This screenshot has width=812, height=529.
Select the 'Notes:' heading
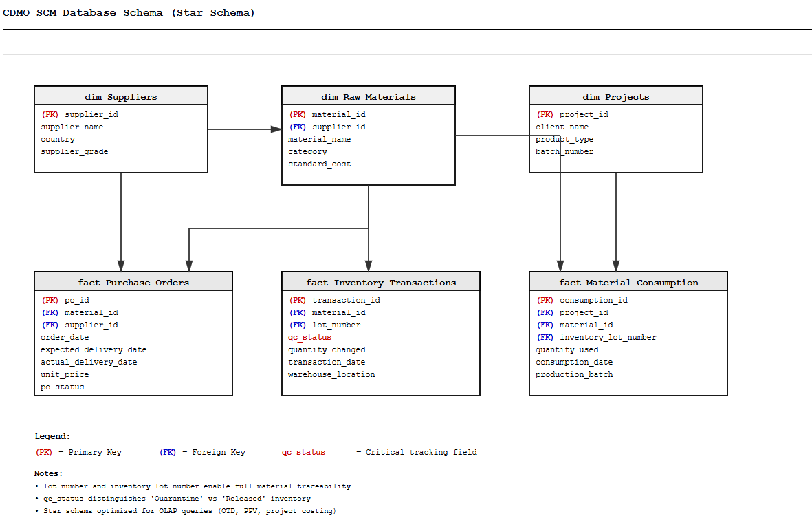48,473
